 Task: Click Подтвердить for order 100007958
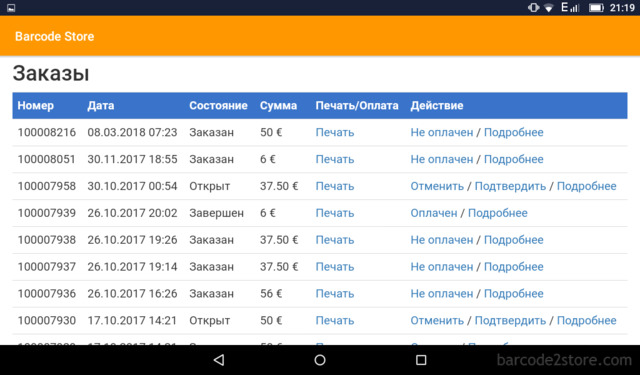tap(510, 186)
